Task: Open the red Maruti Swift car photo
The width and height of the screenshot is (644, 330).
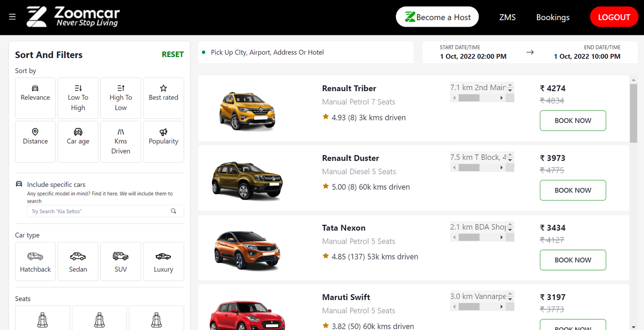Action: 247,315
